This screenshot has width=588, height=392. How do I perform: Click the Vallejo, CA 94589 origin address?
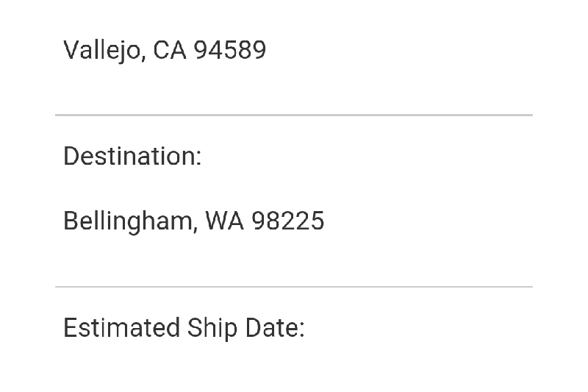[x=165, y=51]
